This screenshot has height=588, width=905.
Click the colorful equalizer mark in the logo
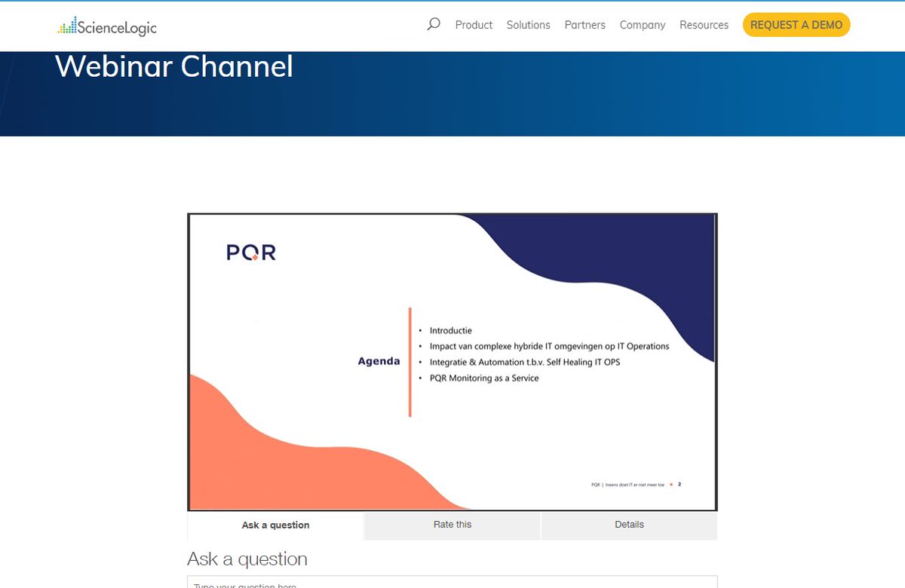(69, 26)
